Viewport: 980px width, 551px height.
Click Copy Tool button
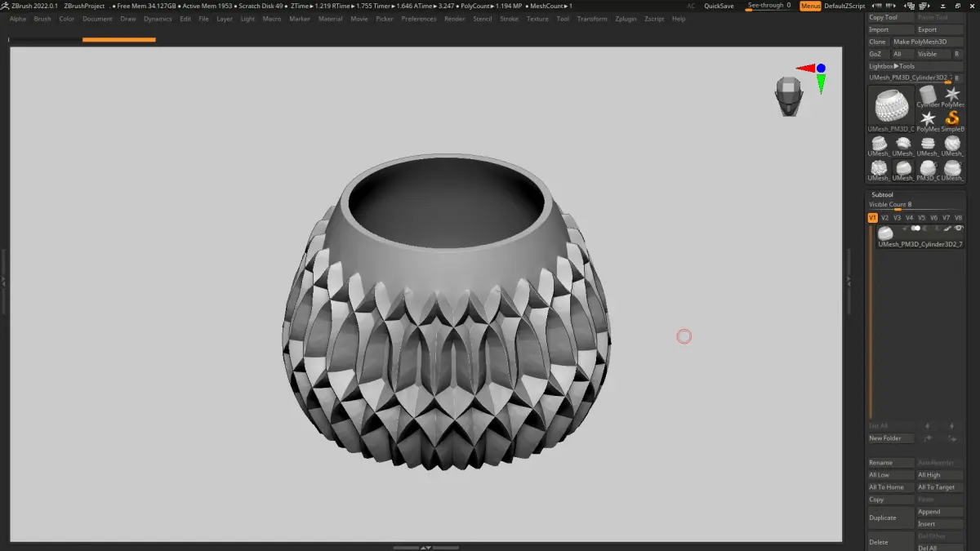[x=891, y=17]
